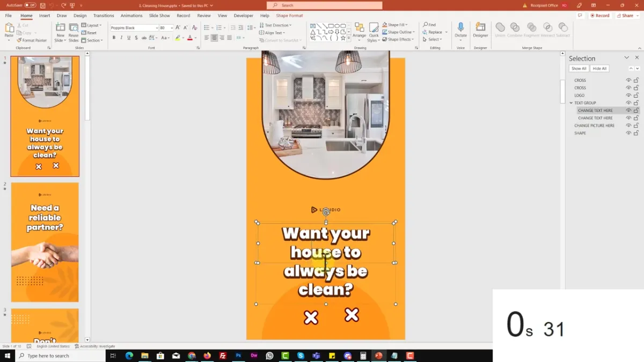Open the Shape Format tab

tap(289, 16)
